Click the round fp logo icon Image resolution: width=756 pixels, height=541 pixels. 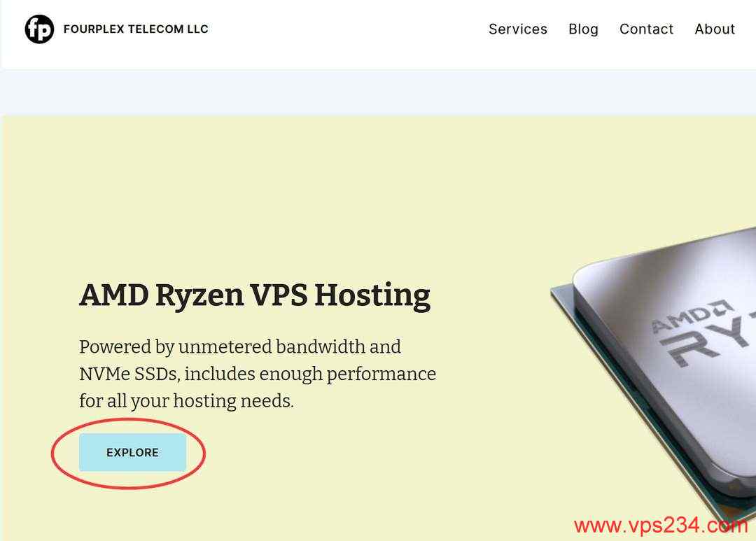pyautogui.click(x=39, y=29)
